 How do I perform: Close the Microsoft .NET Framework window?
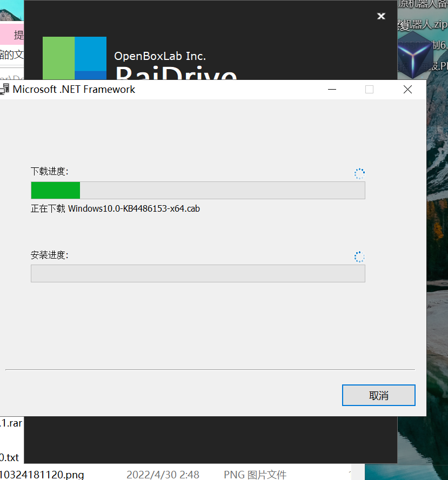[x=407, y=90]
